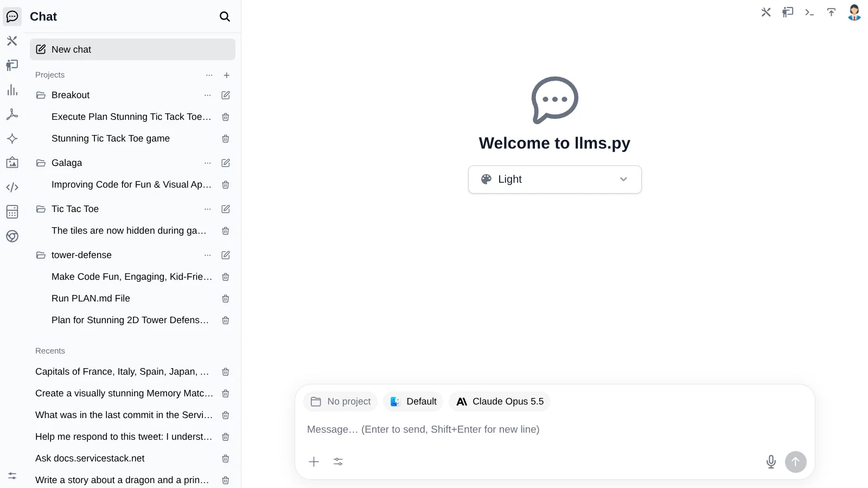This screenshot has height=488, width=868.
Task: Start voice input with microphone icon
Action: click(771, 462)
